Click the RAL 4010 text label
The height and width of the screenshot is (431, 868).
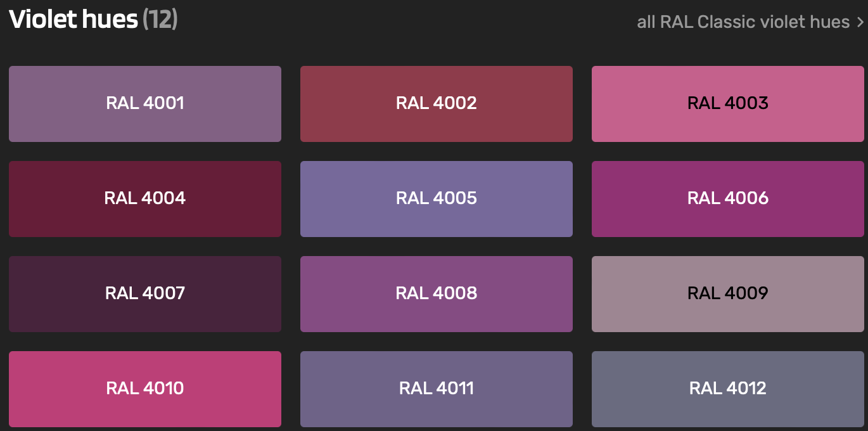(145, 388)
